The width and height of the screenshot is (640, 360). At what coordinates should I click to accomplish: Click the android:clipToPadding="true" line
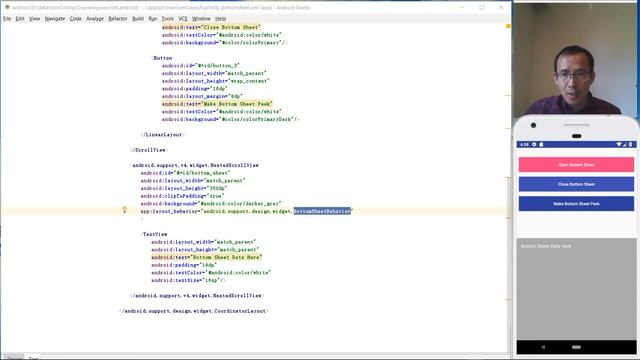coord(182,196)
